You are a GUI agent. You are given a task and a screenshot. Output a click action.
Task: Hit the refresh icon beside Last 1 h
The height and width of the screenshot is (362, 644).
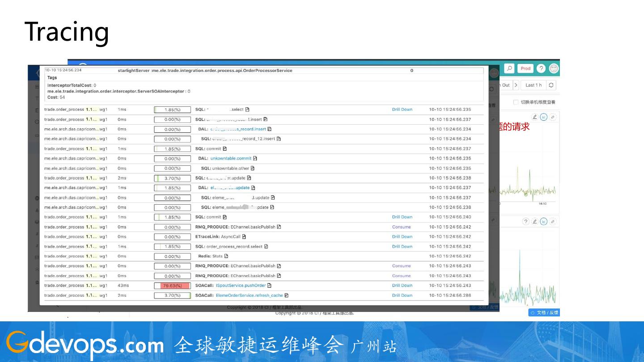551,85
